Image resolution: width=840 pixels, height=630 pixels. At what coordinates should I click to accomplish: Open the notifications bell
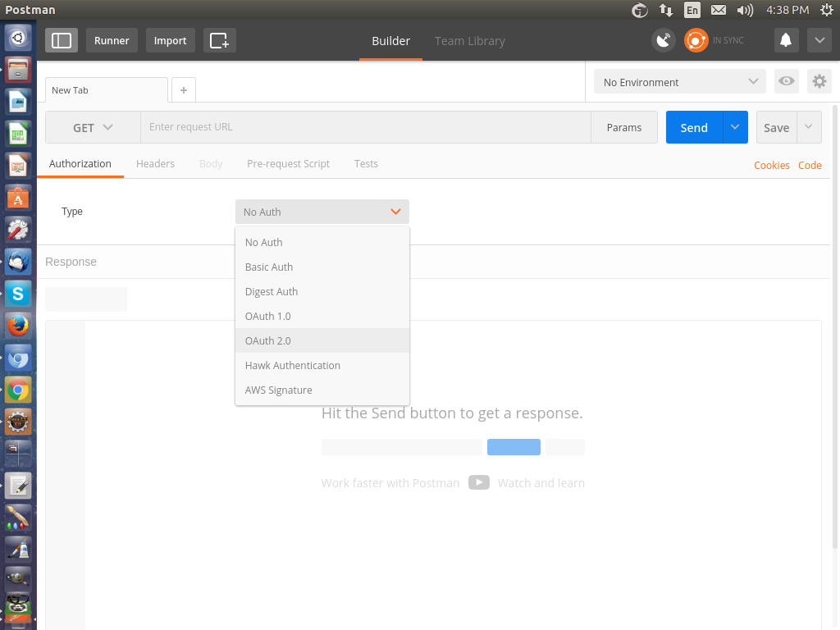(786, 41)
